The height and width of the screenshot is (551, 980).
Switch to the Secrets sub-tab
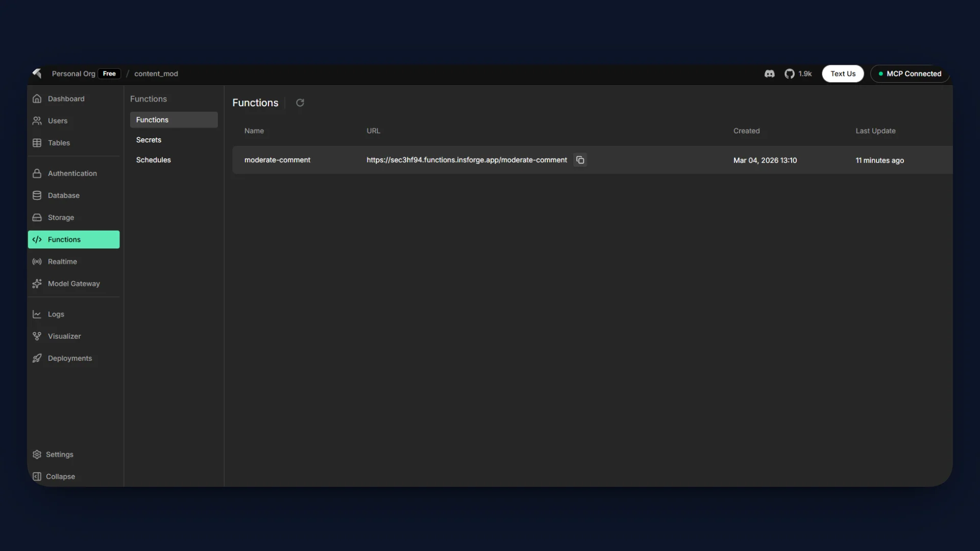click(x=149, y=140)
